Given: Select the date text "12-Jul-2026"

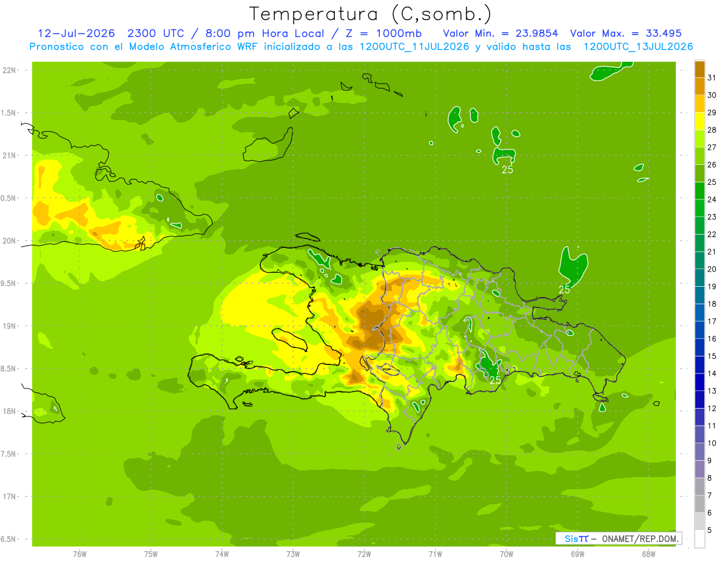Looking at the screenshot, I should point(76,33).
